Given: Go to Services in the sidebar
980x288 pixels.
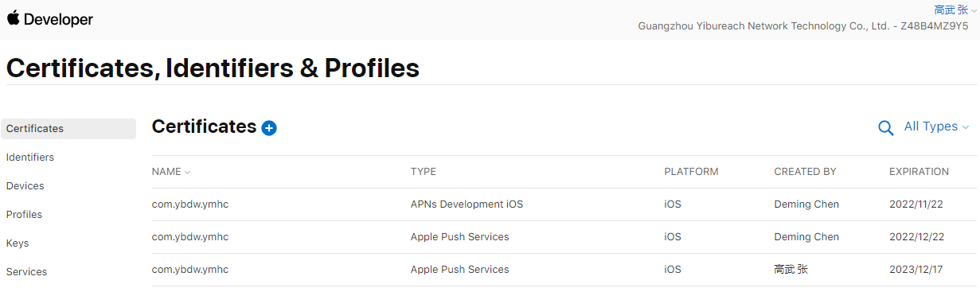Looking at the screenshot, I should (x=26, y=272).
